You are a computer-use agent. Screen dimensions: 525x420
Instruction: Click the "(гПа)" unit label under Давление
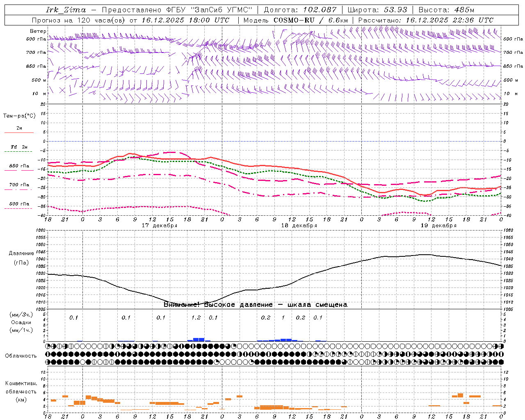(x=21, y=262)
